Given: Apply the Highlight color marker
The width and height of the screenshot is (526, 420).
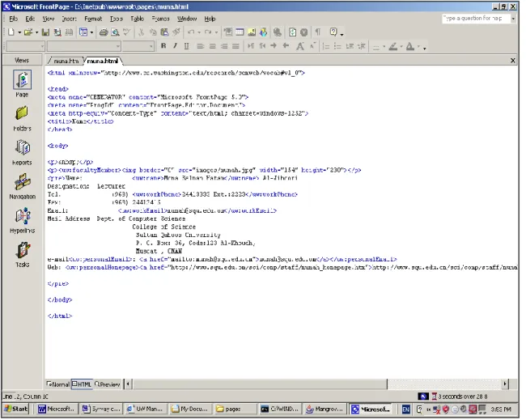Looking at the screenshot, I should tap(392, 46).
